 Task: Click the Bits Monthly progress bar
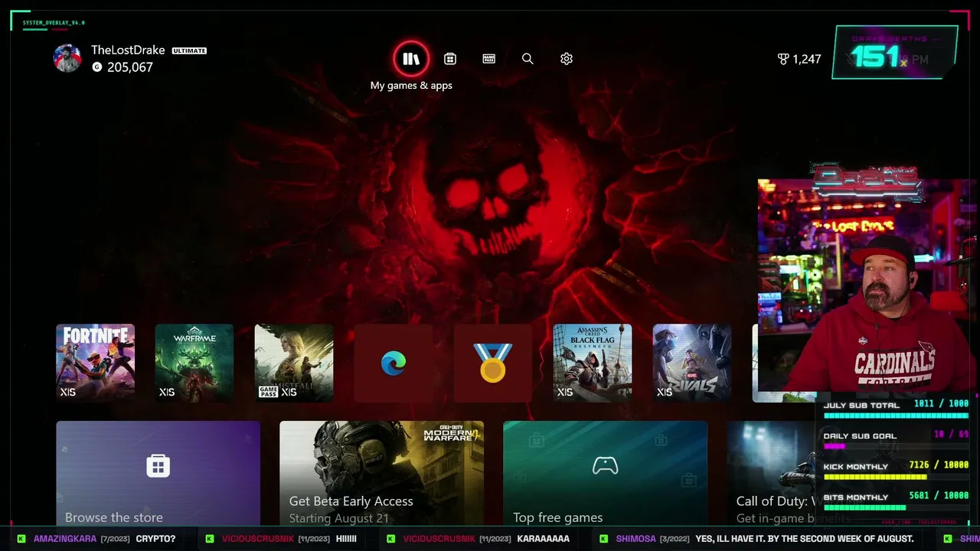[x=895, y=507]
